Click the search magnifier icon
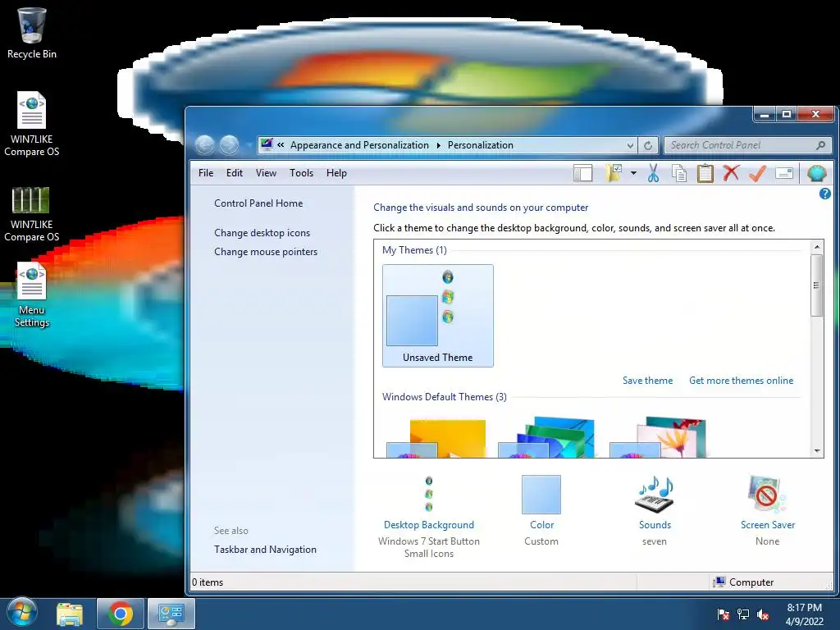 point(820,145)
